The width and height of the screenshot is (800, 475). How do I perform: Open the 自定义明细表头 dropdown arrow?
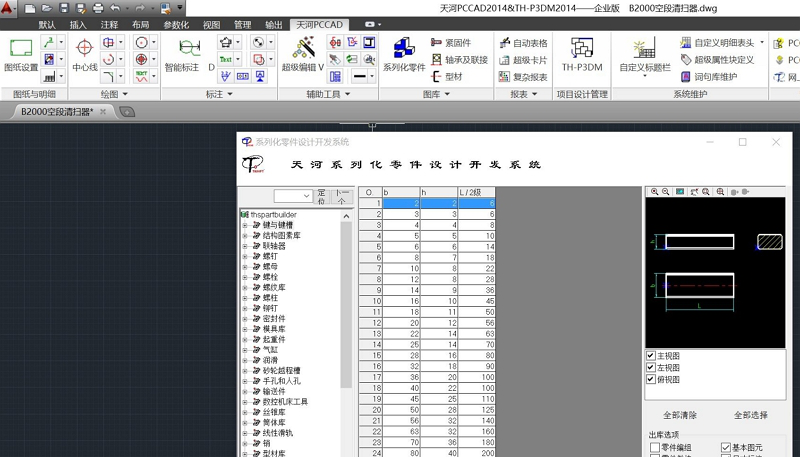click(x=762, y=42)
